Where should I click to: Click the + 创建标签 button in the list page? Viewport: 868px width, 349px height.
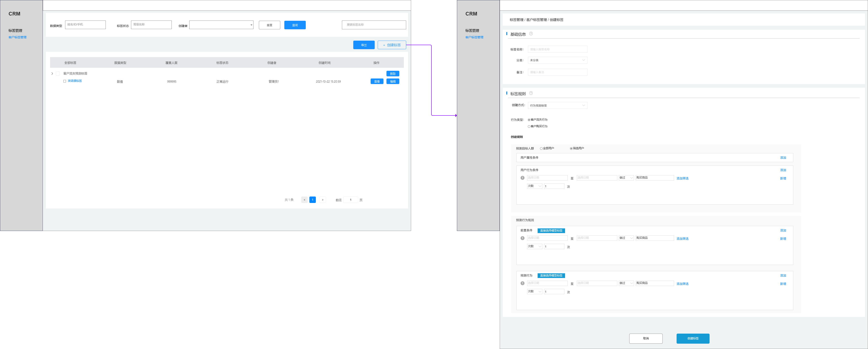tap(392, 45)
